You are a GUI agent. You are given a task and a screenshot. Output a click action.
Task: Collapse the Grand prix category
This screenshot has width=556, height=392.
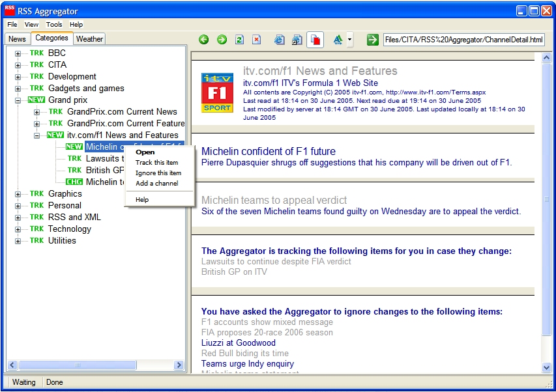pos(18,100)
